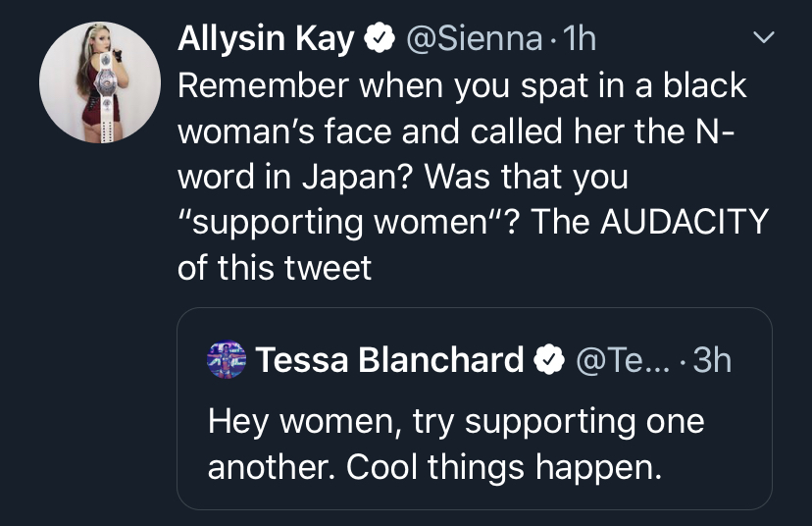812x526 pixels.
Task: Click Tessa Blanchard's small avatar icon
Action: (x=228, y=360)
